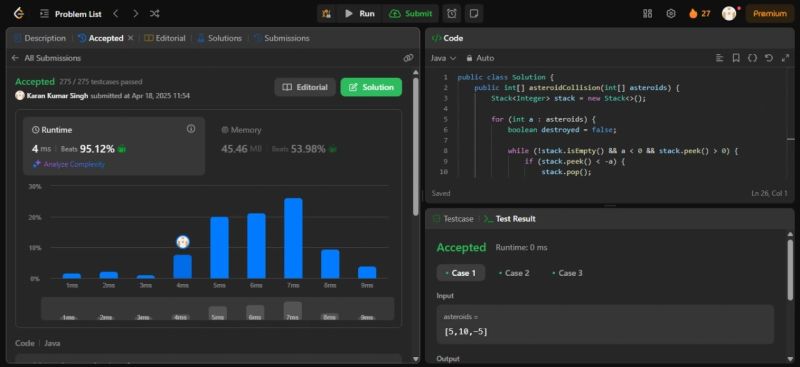Click the 7ms bar in runtime chart
Viewport: 800px width, 367px height.
[x=293, y=238]
